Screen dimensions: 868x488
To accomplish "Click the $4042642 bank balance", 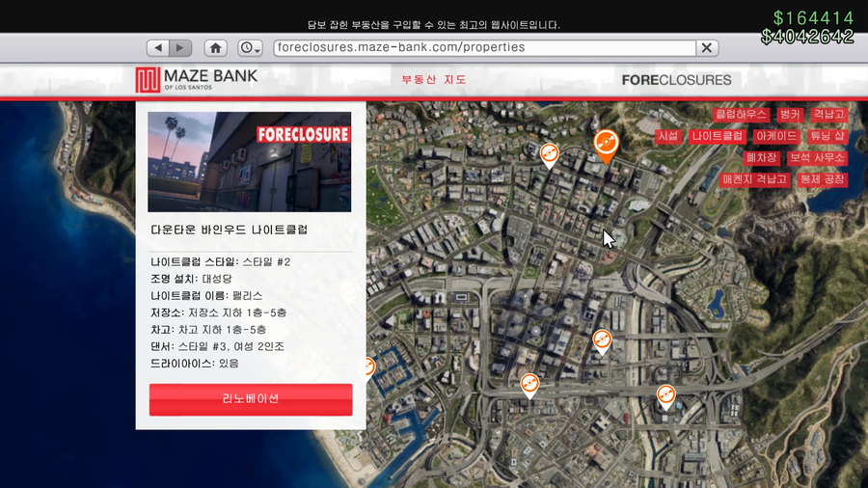I will [x=807, y=37].
